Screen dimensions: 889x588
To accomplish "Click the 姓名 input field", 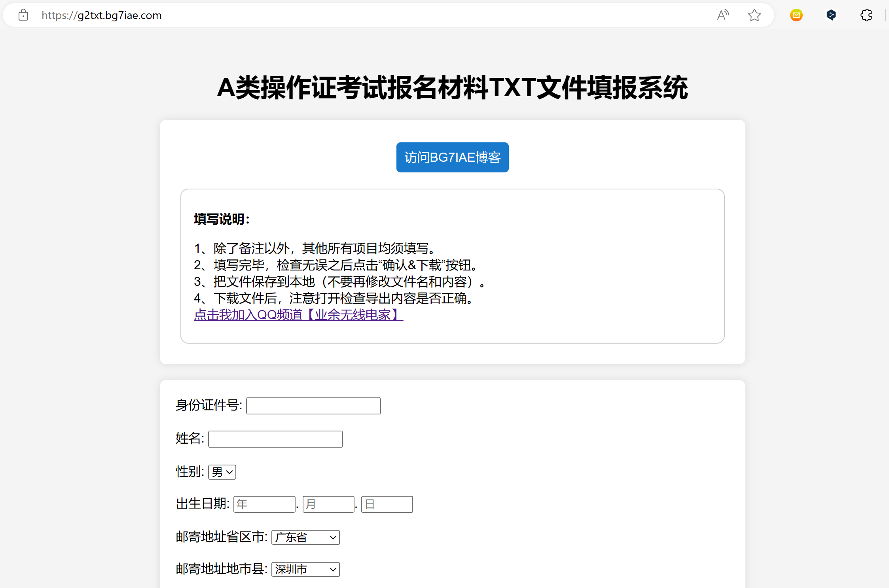I will coord(275,439).
